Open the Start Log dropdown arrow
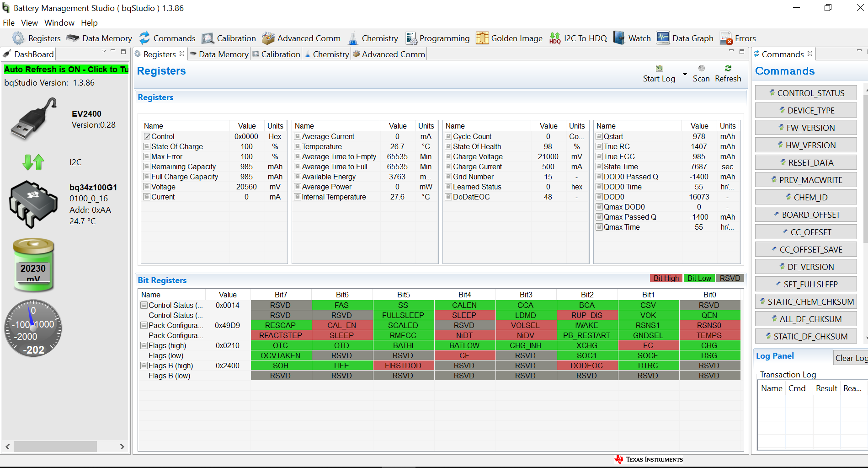Viewport: 868px width, 468px height. pos(685,74)
